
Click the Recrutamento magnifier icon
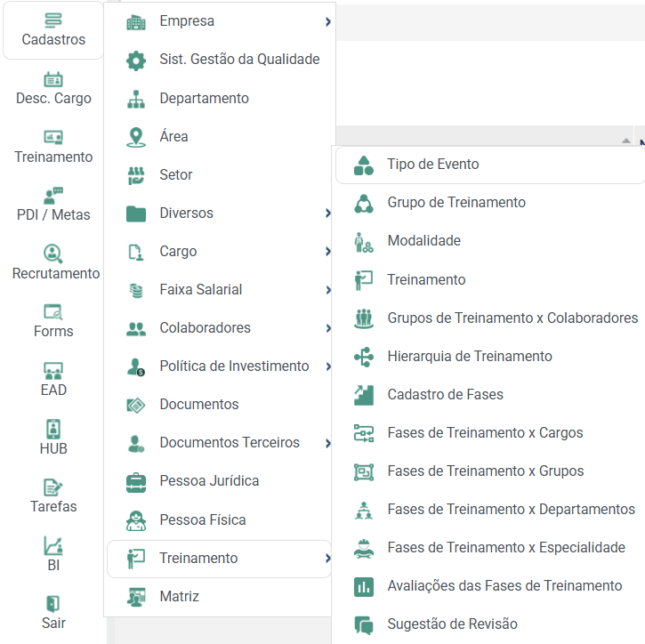[x=53, y=254]
